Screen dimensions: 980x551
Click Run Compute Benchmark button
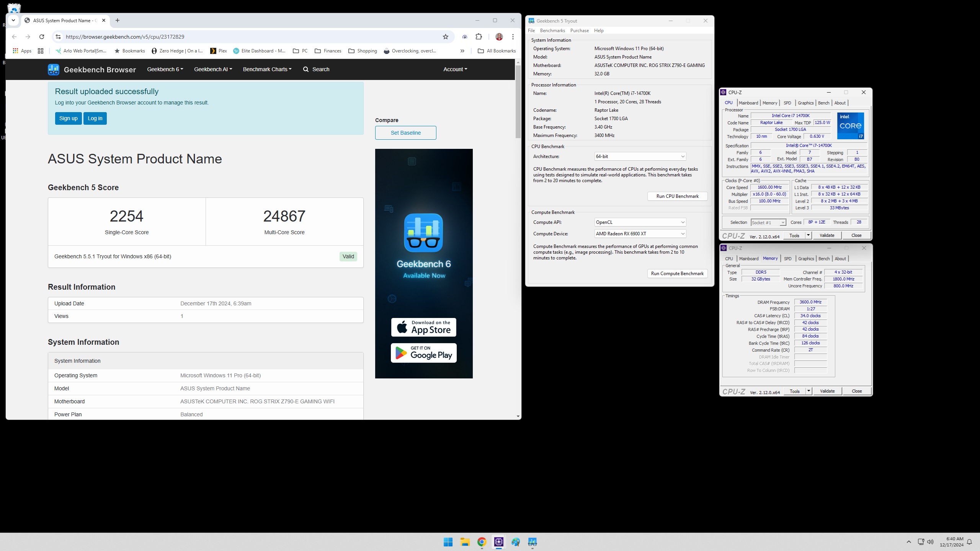point(677,274)
